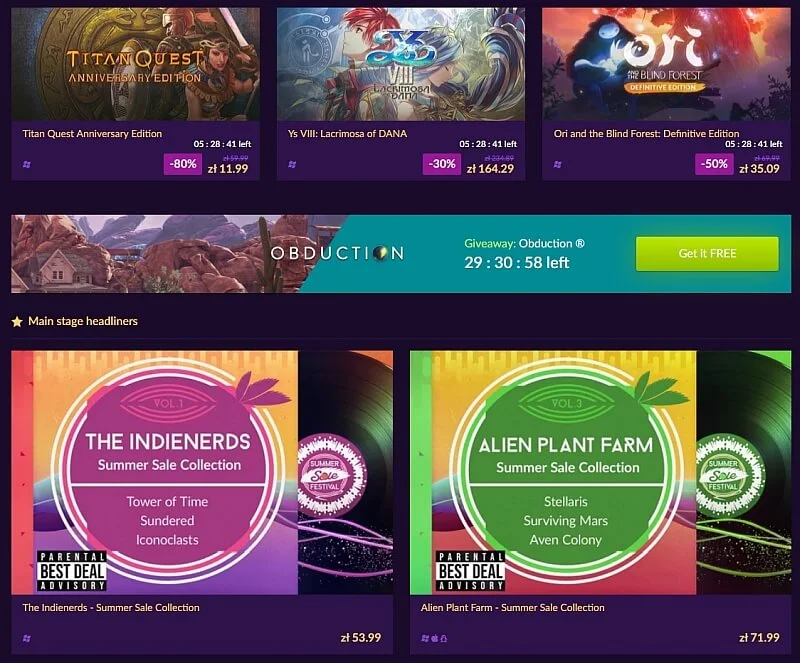Viewport: 800px width, 663px height.
Task: Open The Indienerds collection cover image
Action: tap(202, 472)
